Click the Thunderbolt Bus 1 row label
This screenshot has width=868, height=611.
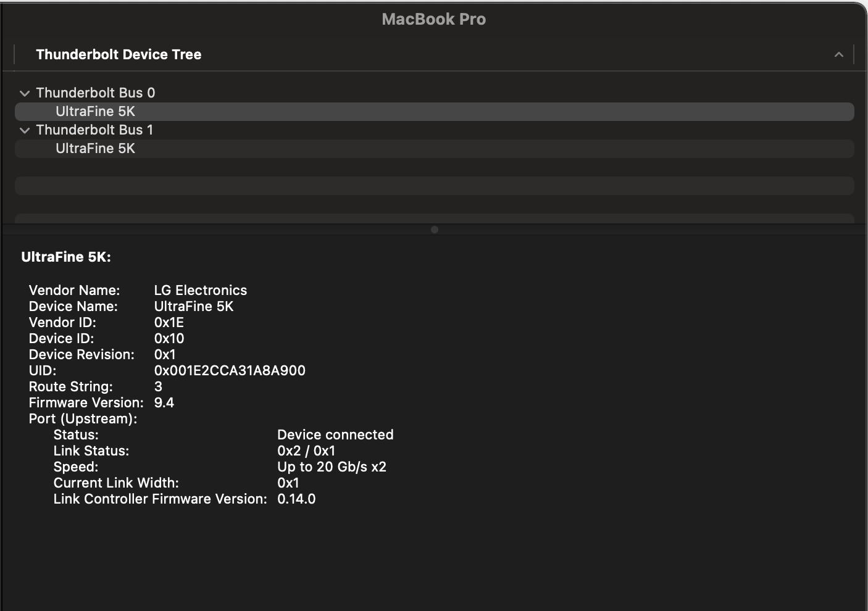point(94,130)
